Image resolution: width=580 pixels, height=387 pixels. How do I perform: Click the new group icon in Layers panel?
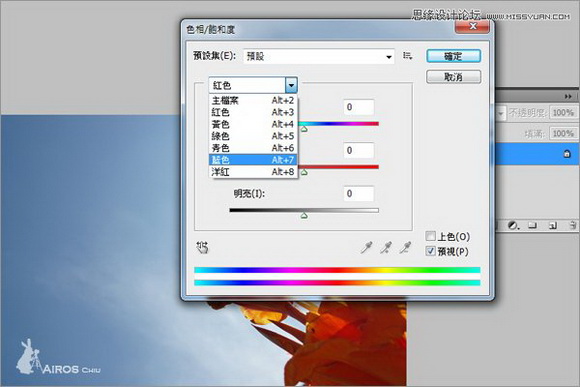tap(532, 225)
